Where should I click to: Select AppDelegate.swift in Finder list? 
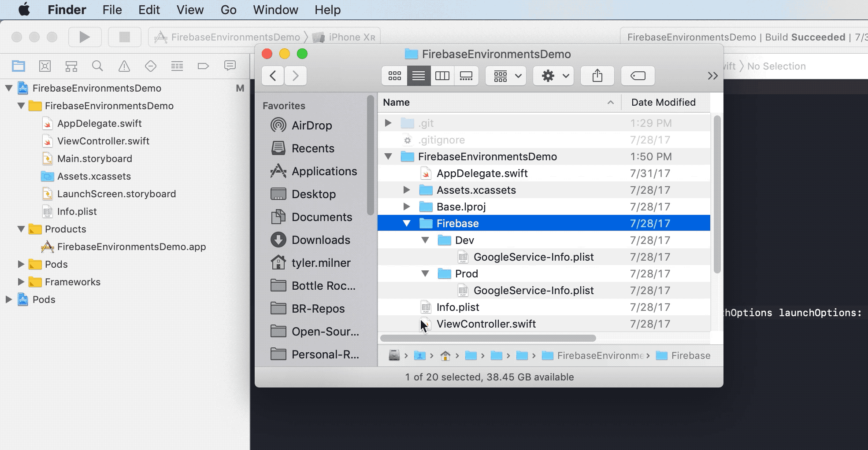click(x=544, y=173)
